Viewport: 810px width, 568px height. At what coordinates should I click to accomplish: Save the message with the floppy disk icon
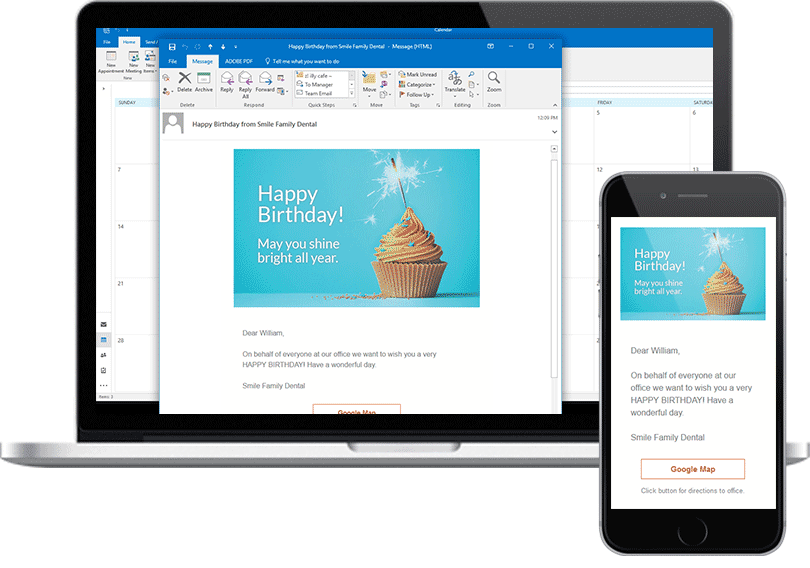pyautogui.click(x=172, y=46)
